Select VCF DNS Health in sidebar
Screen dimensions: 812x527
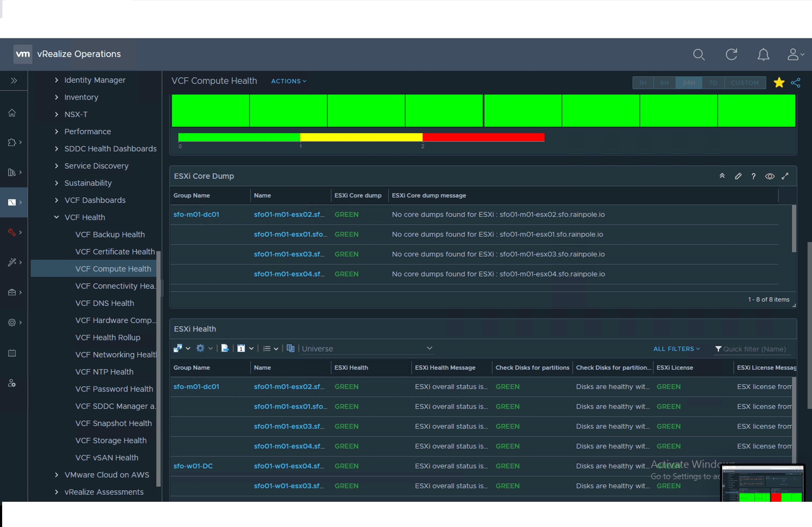pyautogui.click(x=104, y=303)
